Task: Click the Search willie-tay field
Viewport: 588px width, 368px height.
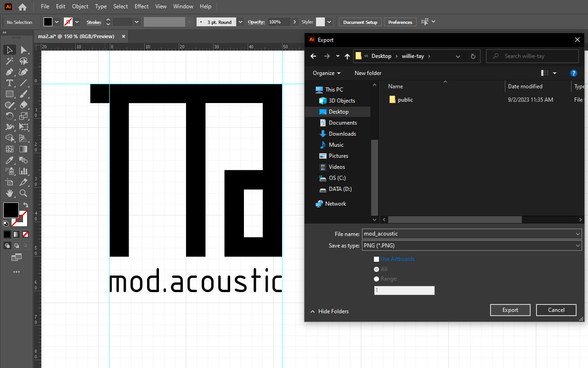Action: point(532,56)
